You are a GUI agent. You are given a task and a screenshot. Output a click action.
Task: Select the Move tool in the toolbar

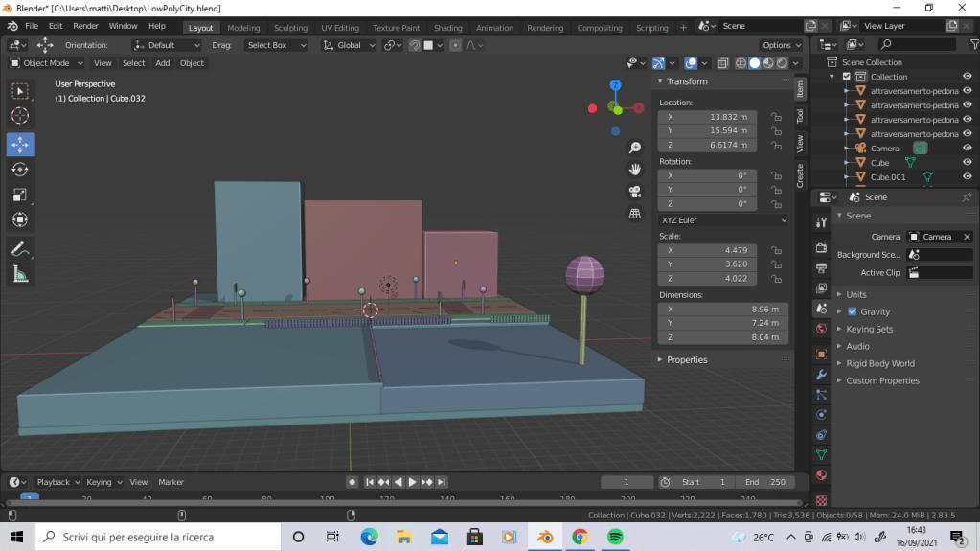pos(20,145)
